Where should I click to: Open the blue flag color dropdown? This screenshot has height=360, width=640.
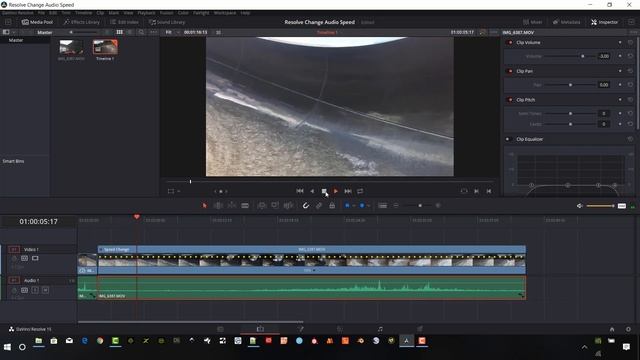coord(353,206)
